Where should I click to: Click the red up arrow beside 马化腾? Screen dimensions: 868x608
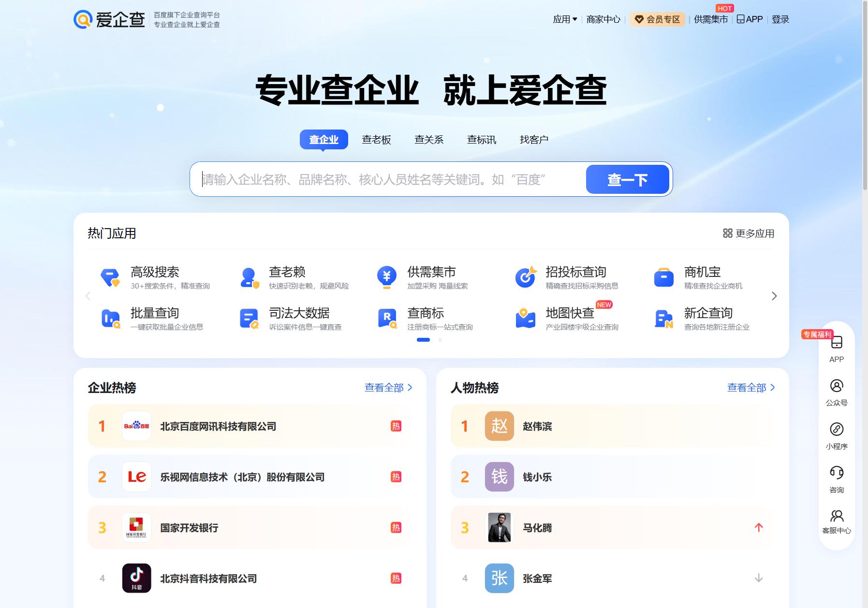pyautogui.click(x=759, y=527)
